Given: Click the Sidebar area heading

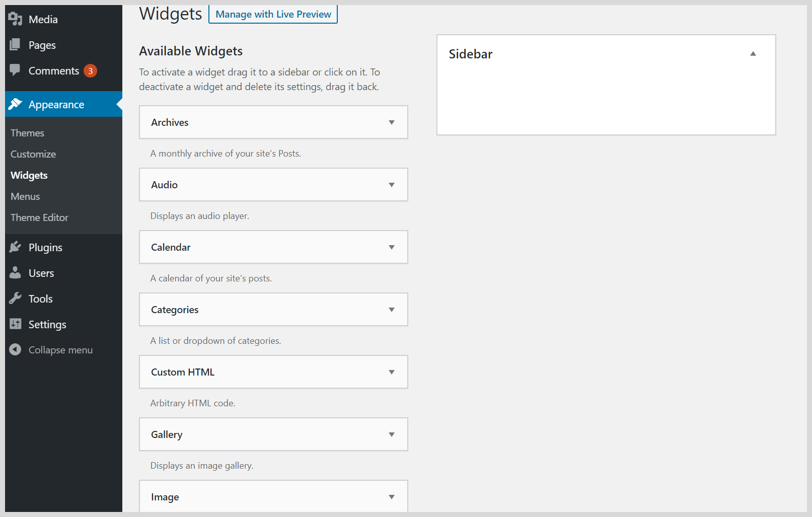Looking at the screenshot, I should click(x=471, y=54).
